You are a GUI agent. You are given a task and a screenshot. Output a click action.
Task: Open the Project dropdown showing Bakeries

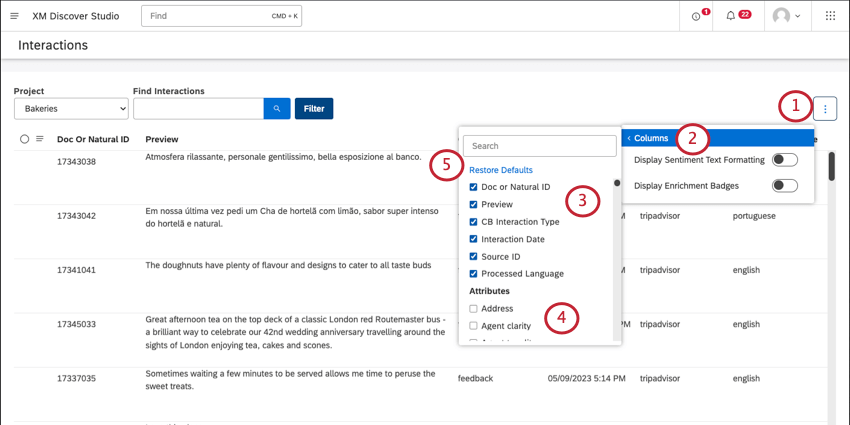pyautogui.click(x=71, y=109)
